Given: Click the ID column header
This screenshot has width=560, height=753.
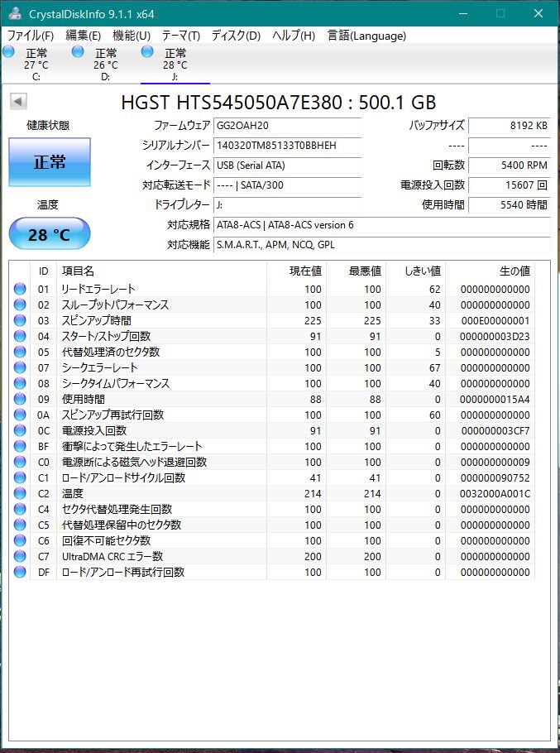Looking at the screenshot, I should (x=43, y=271).
